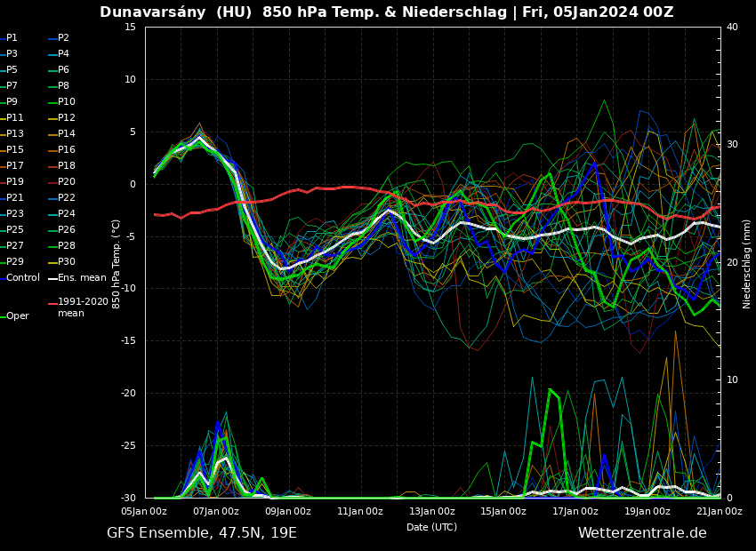Toggle the Oper legend entry
Screen dimensions: 756x551
[18, 316]
